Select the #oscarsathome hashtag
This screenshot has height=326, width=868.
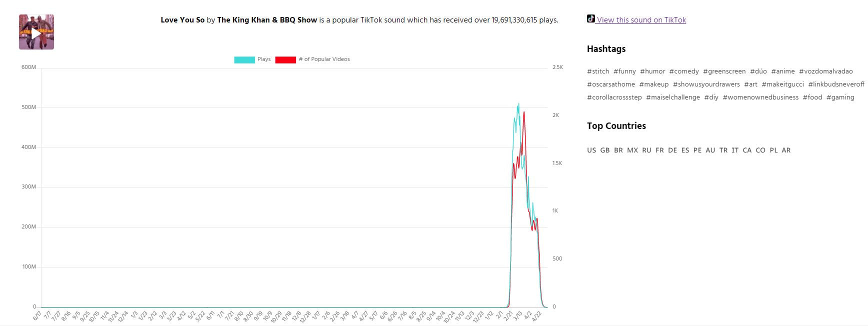pyautogui.click(x=611, y=84)
